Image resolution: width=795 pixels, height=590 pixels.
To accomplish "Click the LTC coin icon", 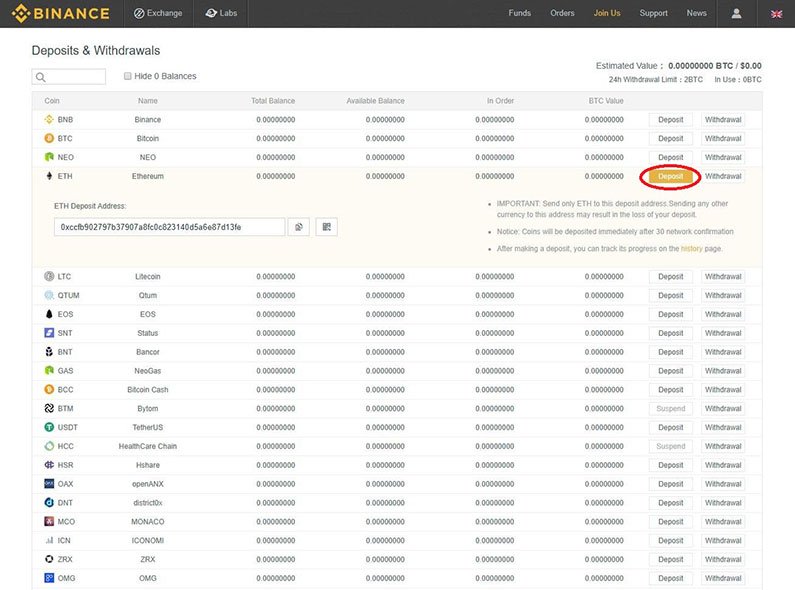I will point(49,276).
